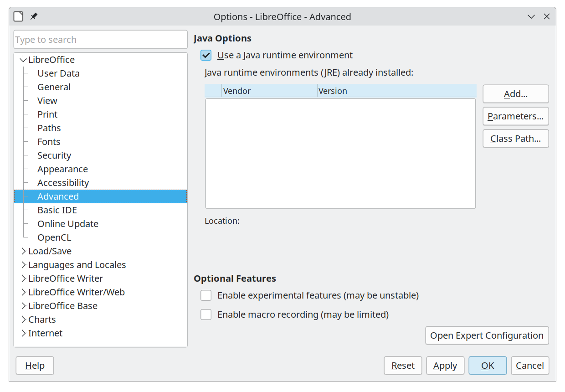The width and height of the screenshot is (565, 392).
Task: Open the Online Update settings
Action: click(67, 223)
